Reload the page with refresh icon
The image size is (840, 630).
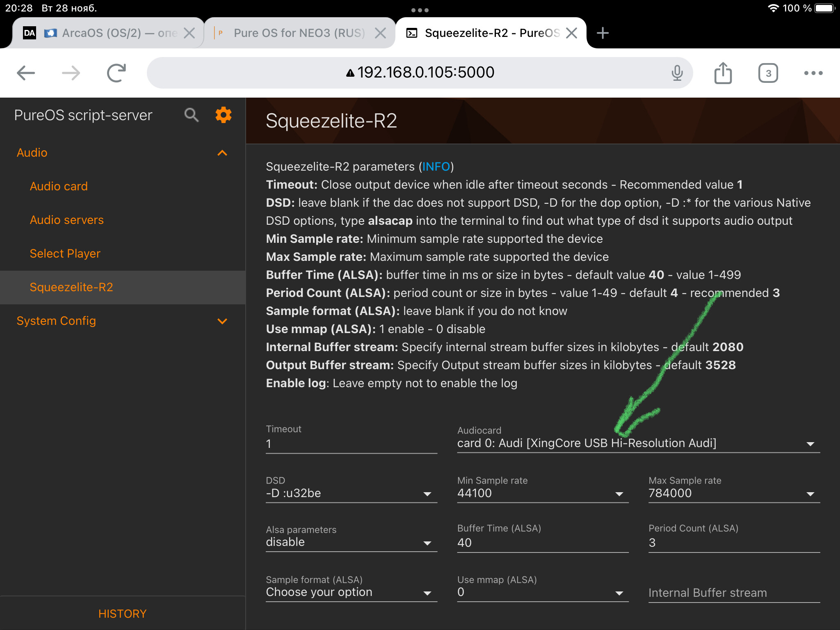[116, 73]
